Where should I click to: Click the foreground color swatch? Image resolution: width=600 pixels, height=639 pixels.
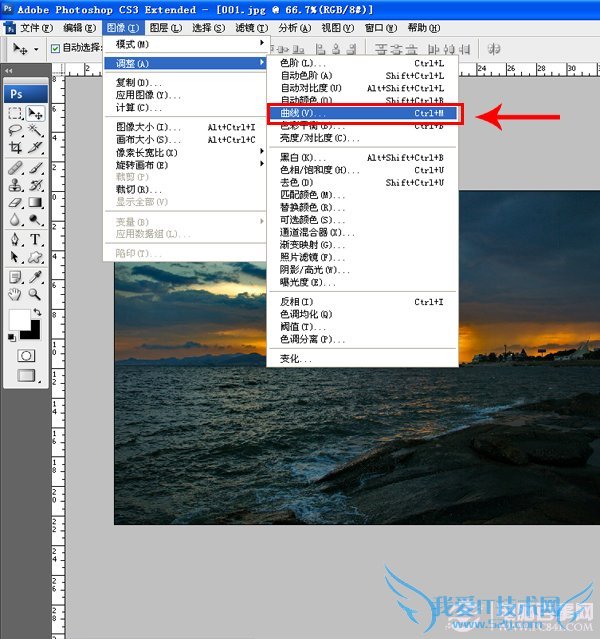(18, 319)
